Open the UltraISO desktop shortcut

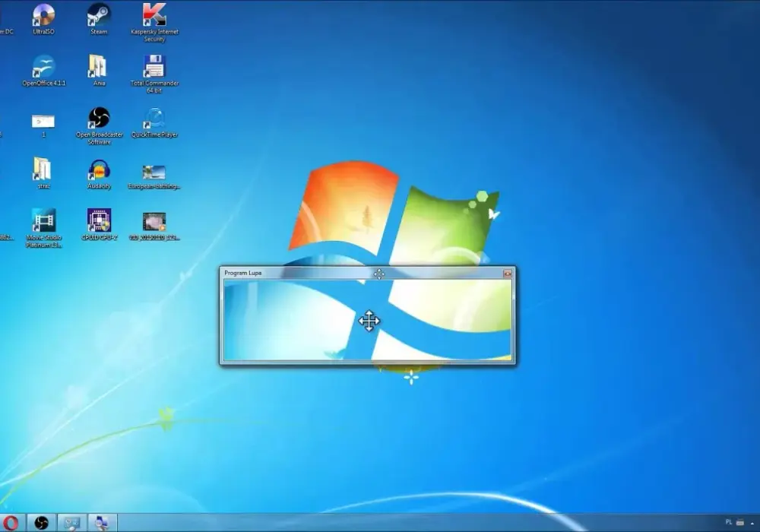pyautogui.click(x=43, y=18)
